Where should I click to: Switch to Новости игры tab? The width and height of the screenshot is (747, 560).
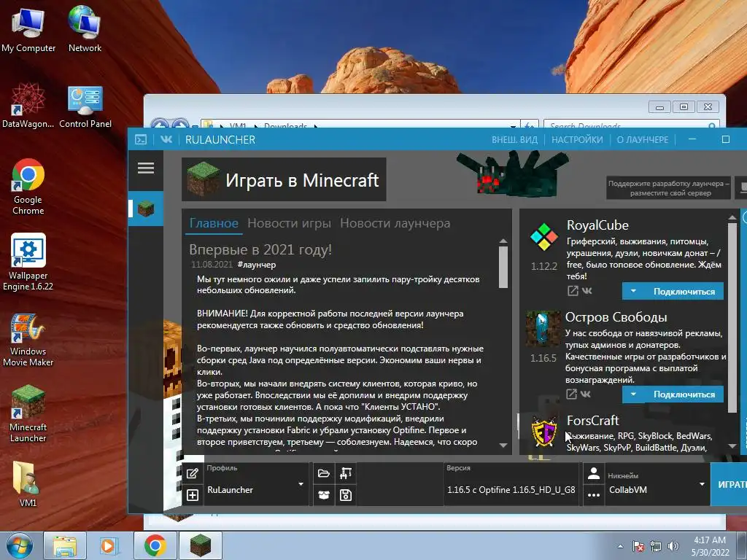289,223
